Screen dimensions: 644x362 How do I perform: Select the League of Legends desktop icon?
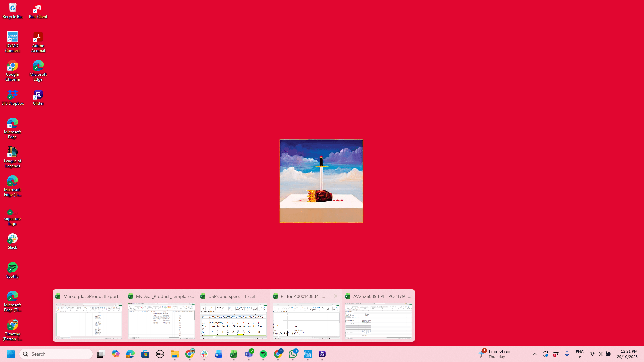point(13,158)
